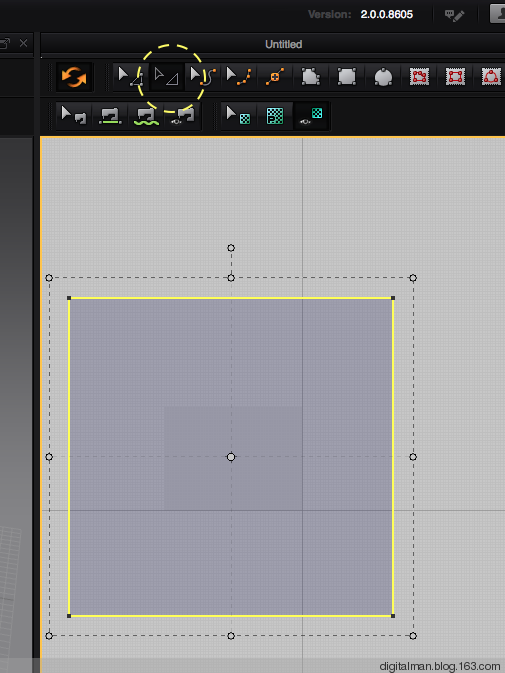The width and height of the screenshot is (505, 673).
Task: Select the red Internal Polygon tool
Action: point(419,77)
